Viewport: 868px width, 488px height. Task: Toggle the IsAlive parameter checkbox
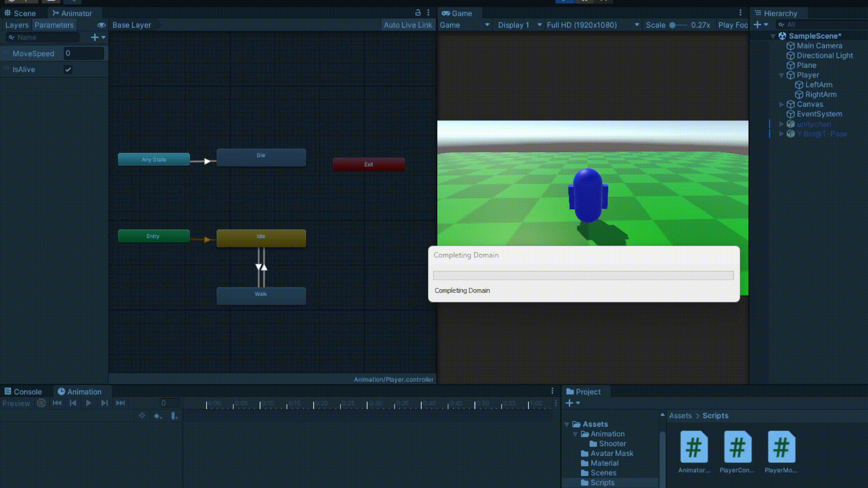68,70
